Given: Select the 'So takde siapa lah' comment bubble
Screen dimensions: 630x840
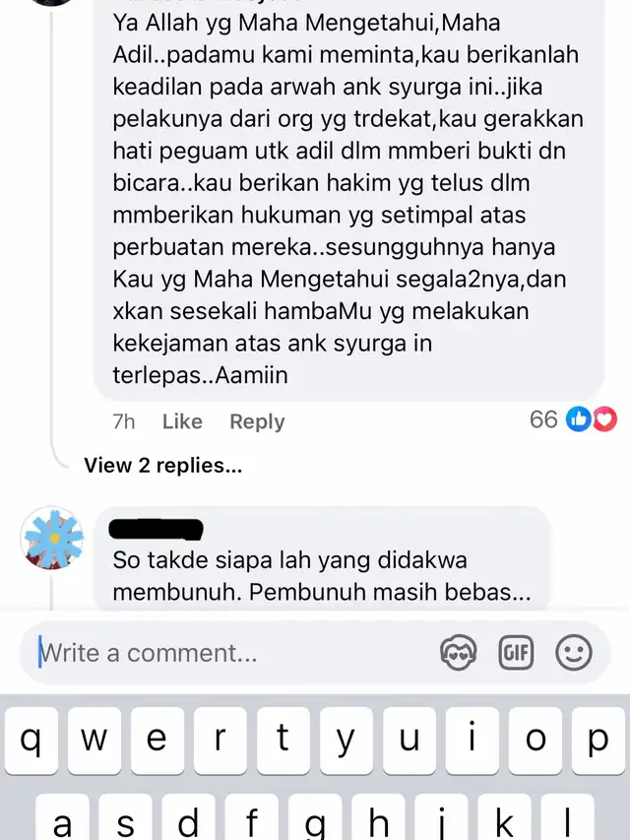Looking at the screenshot, I should 323,559.
